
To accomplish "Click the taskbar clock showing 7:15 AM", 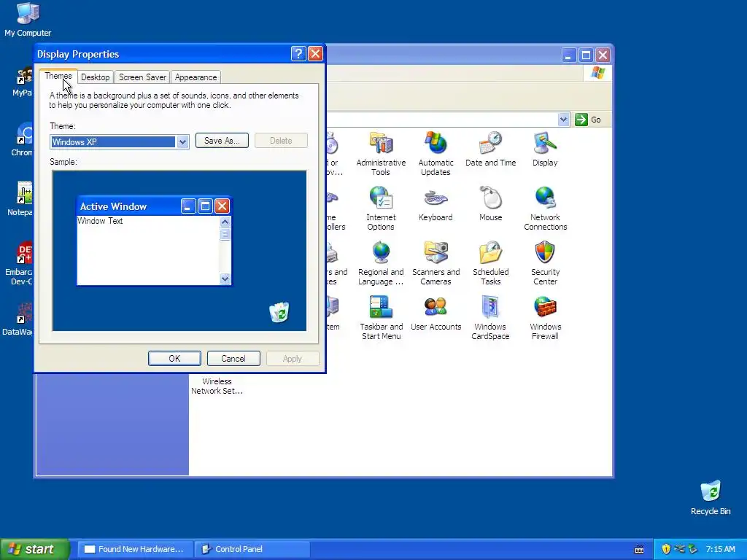I will coord(720,549).
